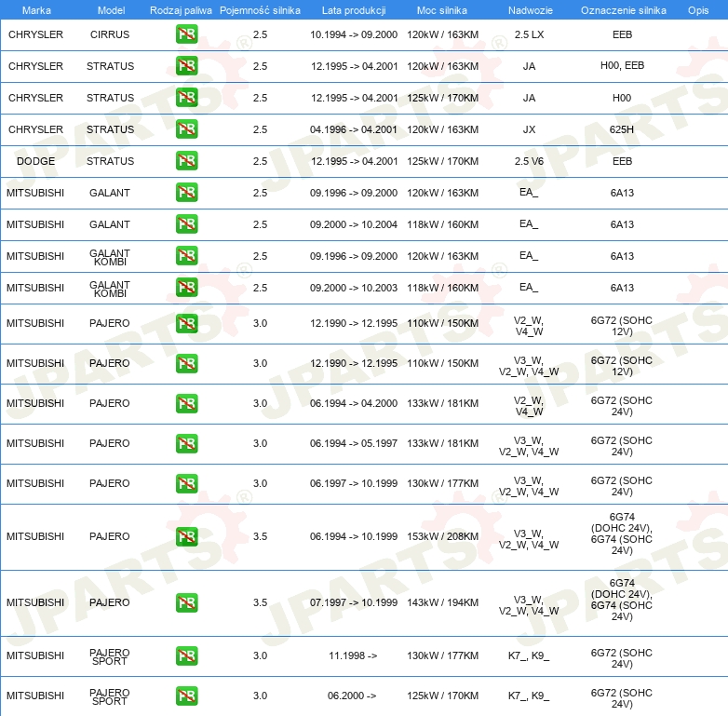Click the 3.5 capacity in 153kW row

(260, 536)
